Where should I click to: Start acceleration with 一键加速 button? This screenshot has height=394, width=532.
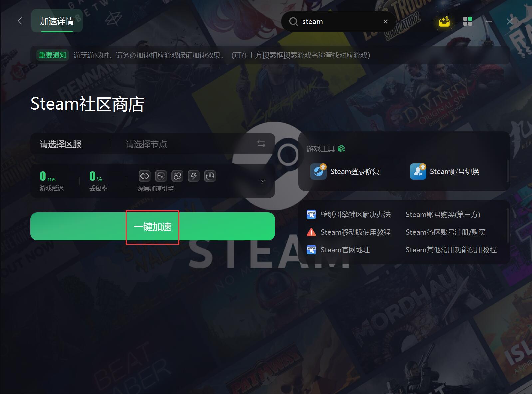point(152,226)
